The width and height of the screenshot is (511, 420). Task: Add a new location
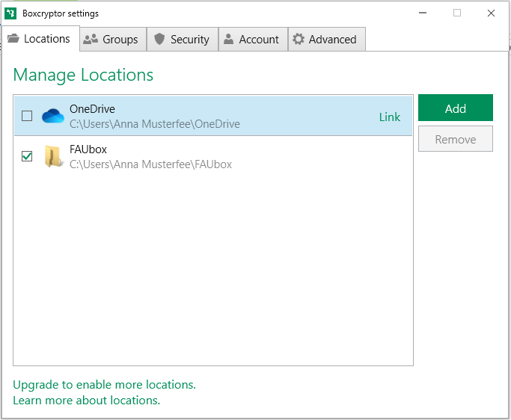click(x=456, y=108)
